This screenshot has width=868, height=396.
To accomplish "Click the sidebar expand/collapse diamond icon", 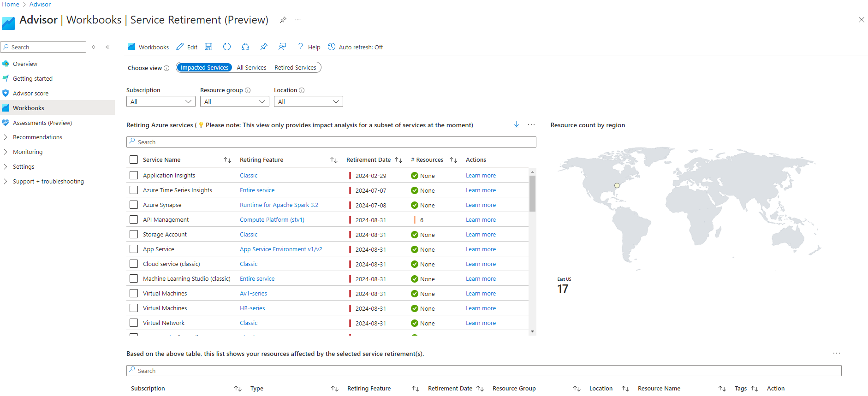I will coord(94,47).
